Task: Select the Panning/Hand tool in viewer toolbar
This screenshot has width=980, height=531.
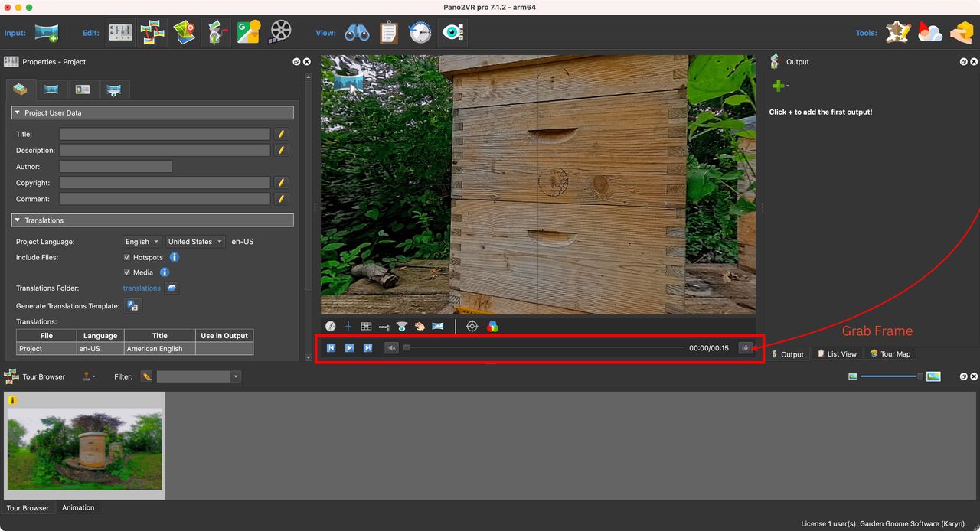Action: click(420, 326)
